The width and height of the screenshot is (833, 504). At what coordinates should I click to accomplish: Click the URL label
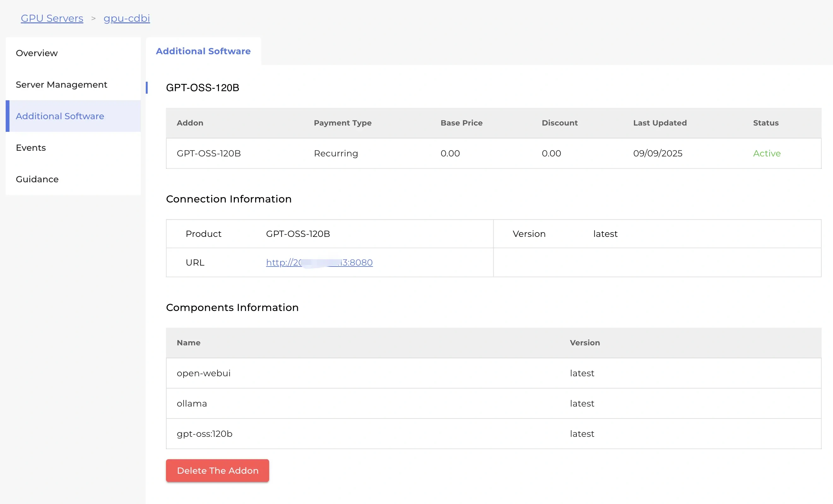pyautogui.click(x=195, y=262)
